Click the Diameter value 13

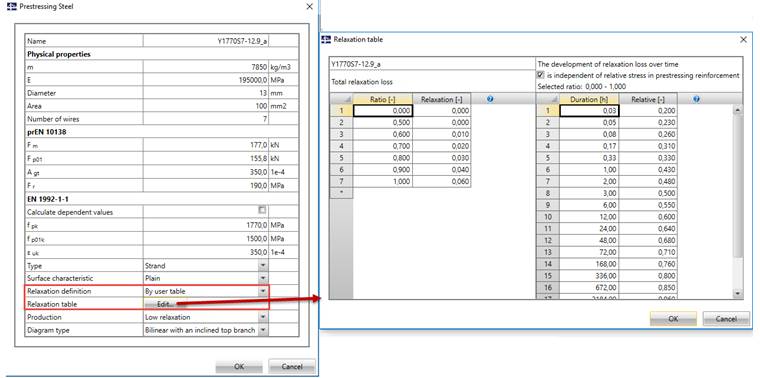[206, 93]
